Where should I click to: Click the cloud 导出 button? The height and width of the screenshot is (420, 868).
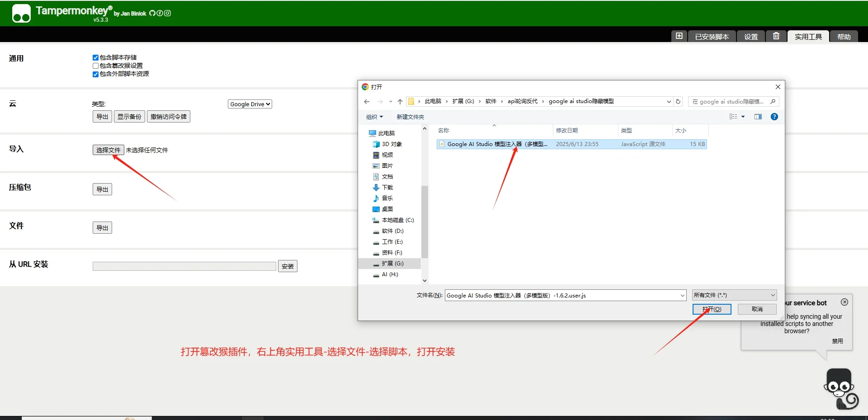click(102, 117)
